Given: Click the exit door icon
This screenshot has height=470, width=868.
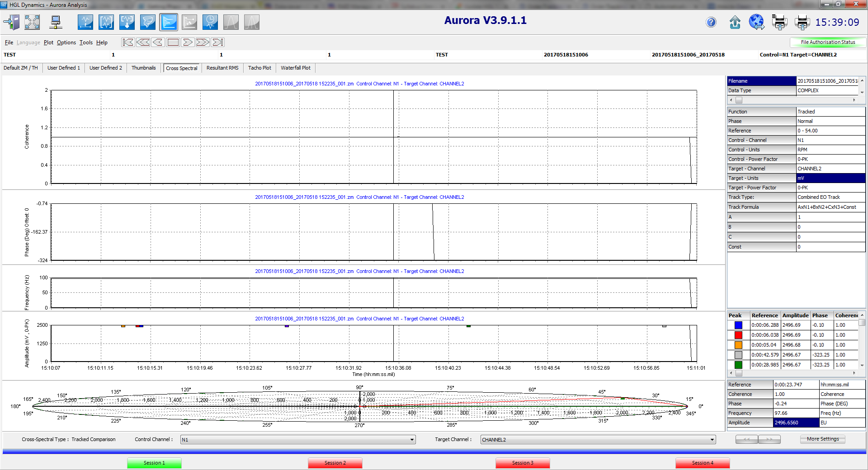Looking at the screenshot, I should point(11,22).
